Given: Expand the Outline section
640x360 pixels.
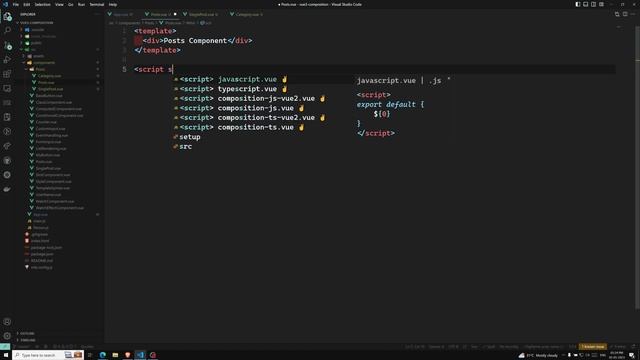Looking at the screenshot, I should (x=27, y=333).
